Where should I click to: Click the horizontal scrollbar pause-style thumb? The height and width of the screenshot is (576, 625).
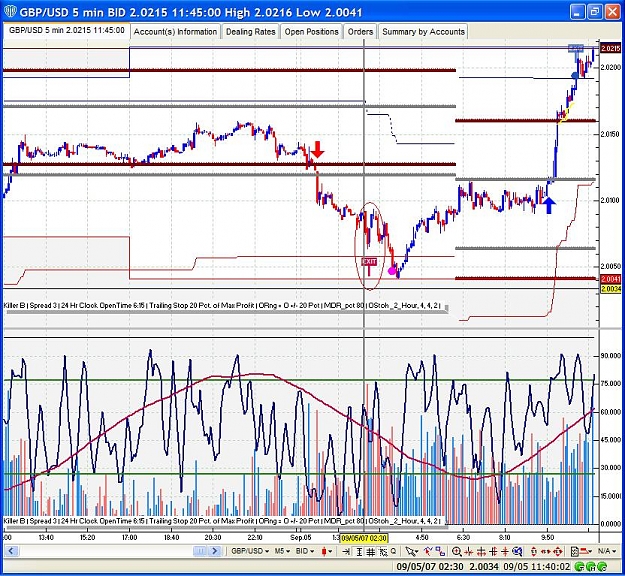[200, 551]
